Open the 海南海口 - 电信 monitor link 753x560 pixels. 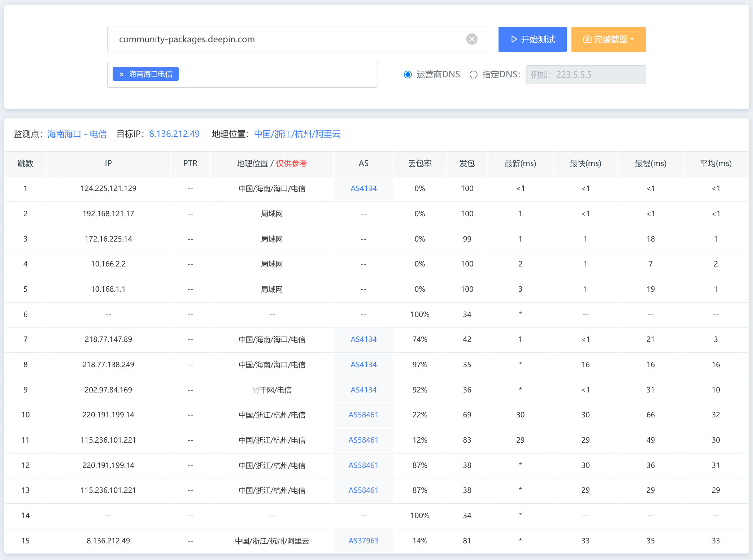(x=77, y=134)
